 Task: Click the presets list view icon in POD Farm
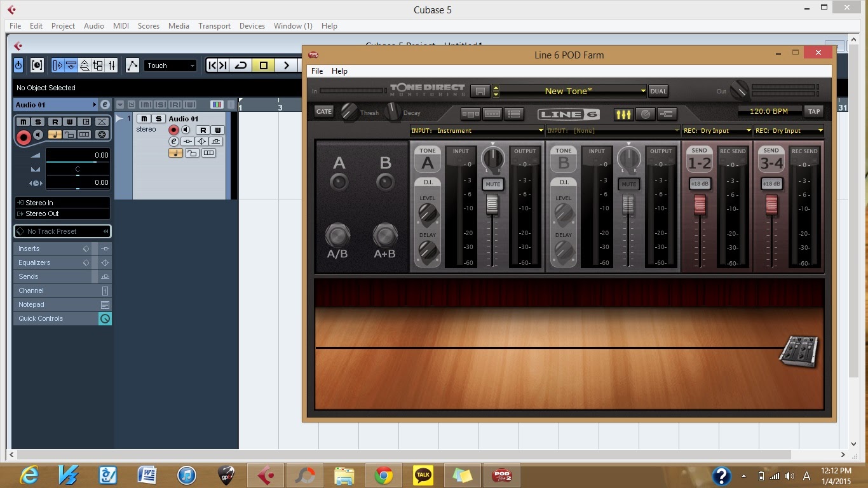click(x=514, y=114)
